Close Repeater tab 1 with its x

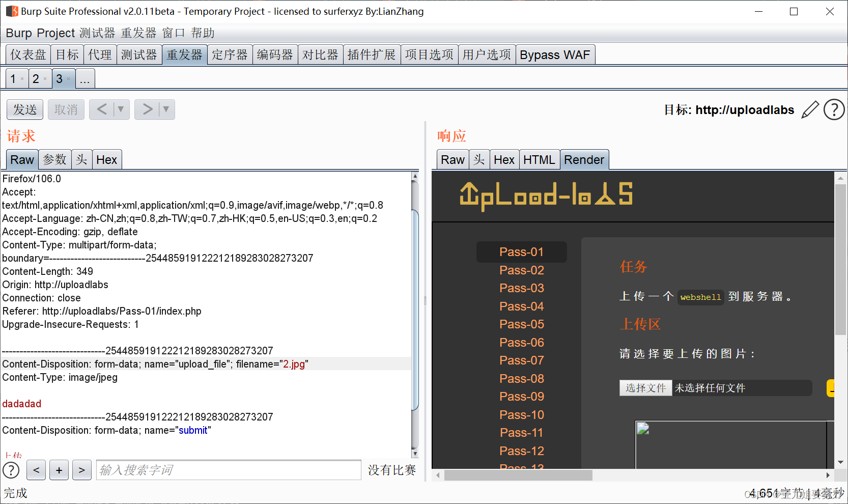pos(22,79)
